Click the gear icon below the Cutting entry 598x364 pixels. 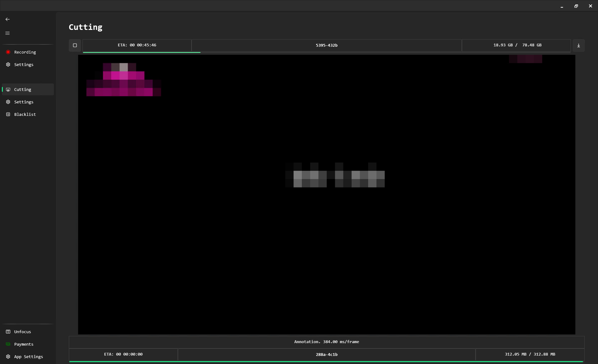[x=8, y=102]
